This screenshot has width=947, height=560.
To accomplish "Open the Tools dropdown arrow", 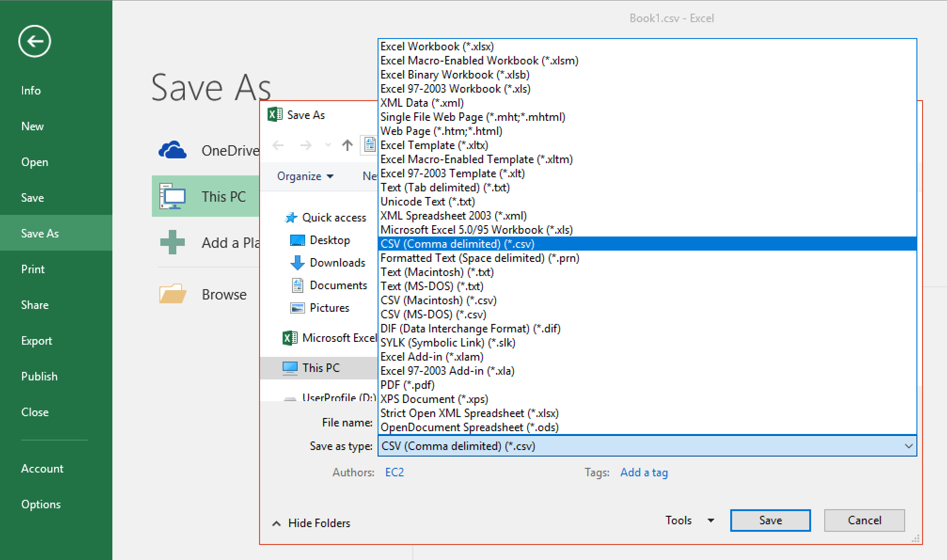I will (x=710, y=521).
